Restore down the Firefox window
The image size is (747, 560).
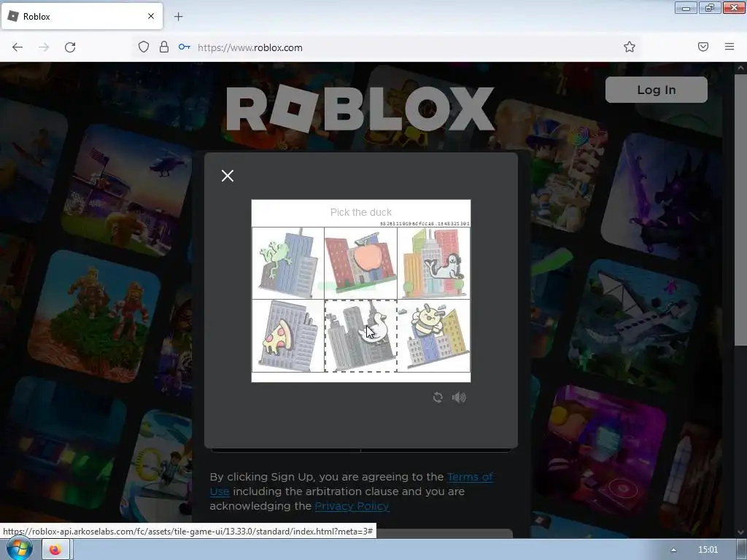709,8
